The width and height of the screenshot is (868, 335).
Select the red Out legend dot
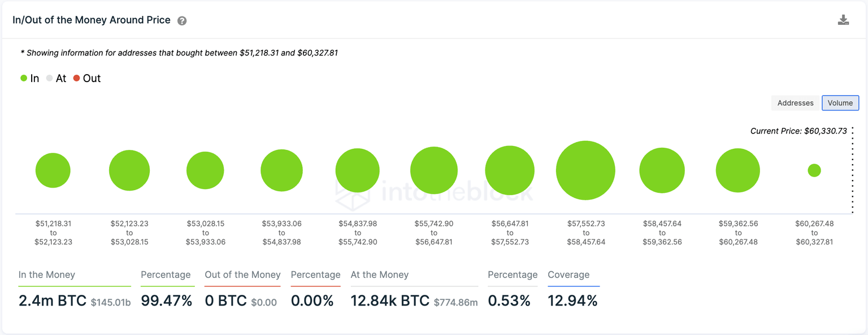(77, 78)
